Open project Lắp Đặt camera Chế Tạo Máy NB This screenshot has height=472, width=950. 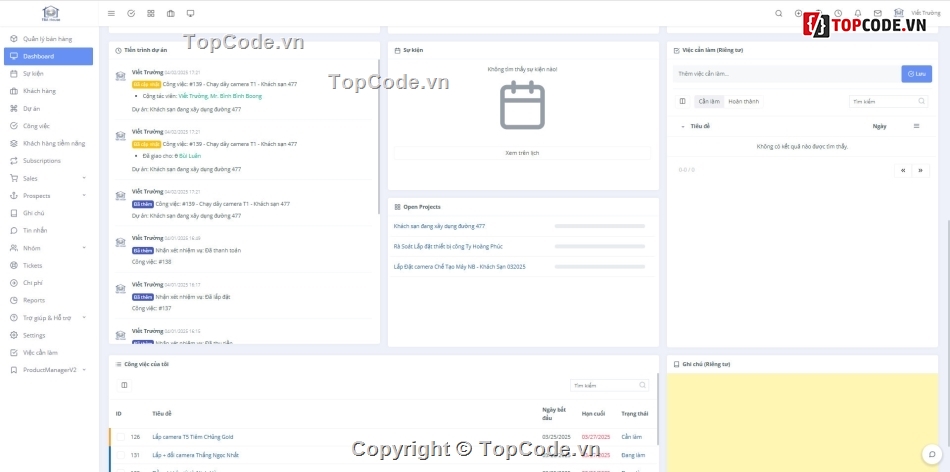459,267
